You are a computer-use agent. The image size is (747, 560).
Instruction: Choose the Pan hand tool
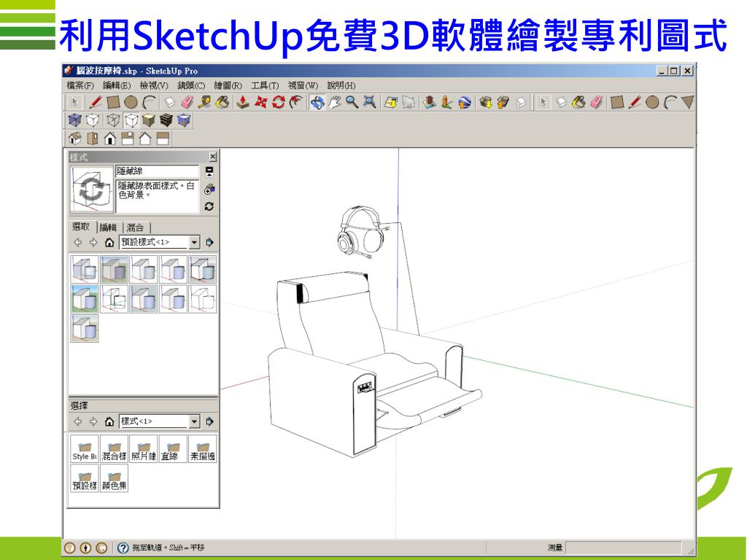(335, 102)
